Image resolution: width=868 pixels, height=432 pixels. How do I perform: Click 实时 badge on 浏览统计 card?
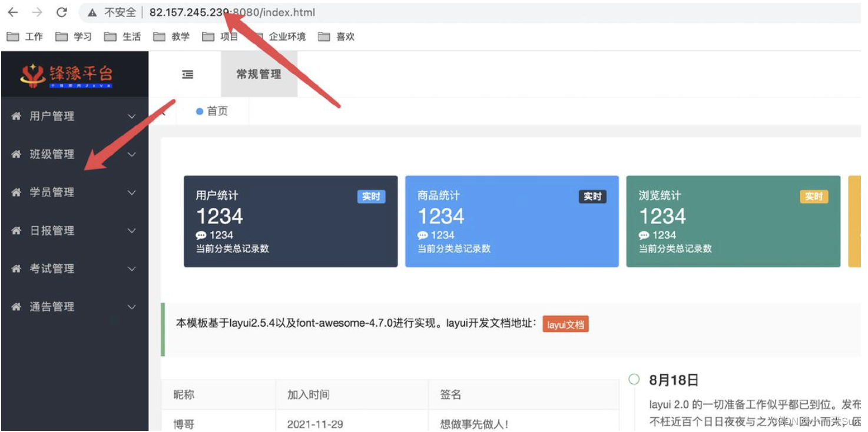tap(814, 197)
